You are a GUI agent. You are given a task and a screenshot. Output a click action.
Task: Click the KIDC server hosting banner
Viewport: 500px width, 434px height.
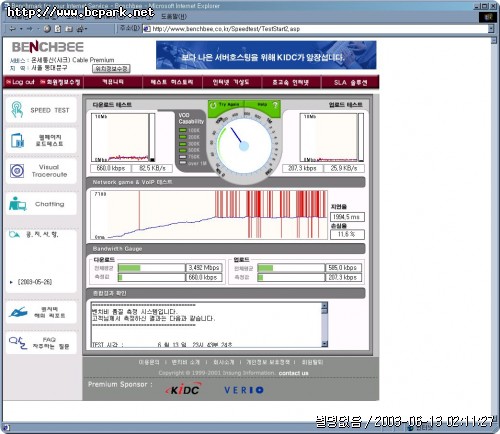pyautogui.click(x=266, y=55)
